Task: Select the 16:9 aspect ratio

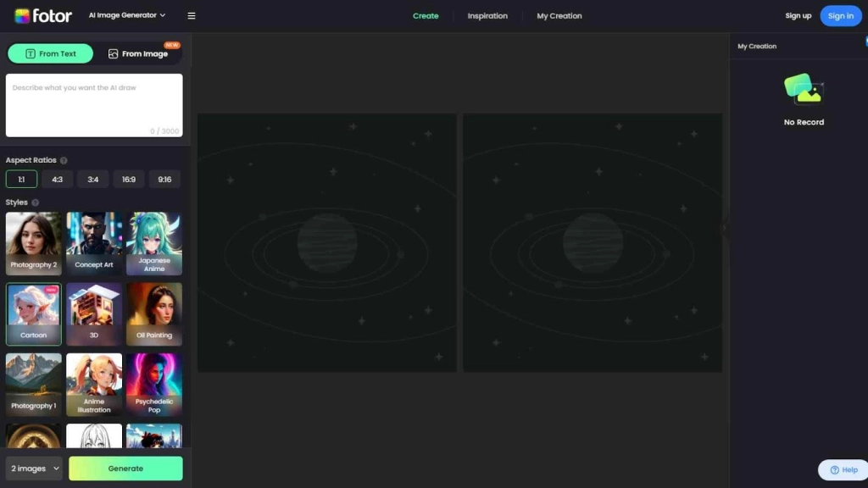Action: tap(129, 179)
